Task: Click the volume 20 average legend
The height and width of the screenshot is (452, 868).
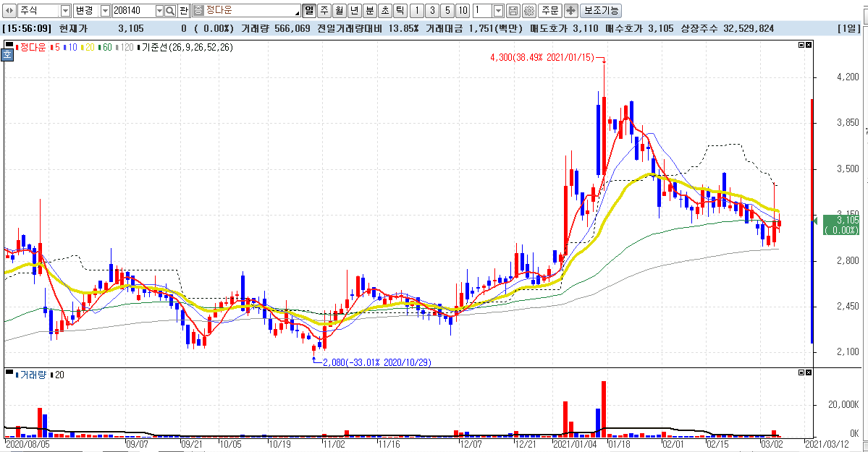Action: (58, 375)
